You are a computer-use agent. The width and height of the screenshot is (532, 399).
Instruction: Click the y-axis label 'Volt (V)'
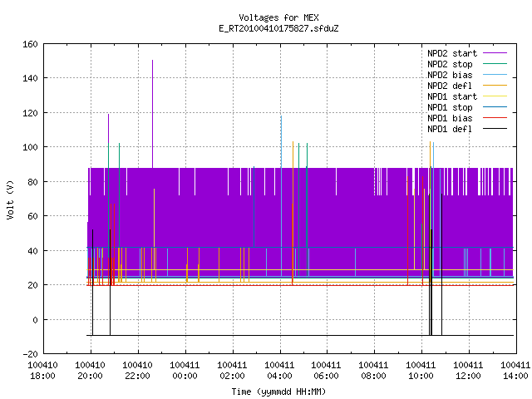(x=10, y=199)
